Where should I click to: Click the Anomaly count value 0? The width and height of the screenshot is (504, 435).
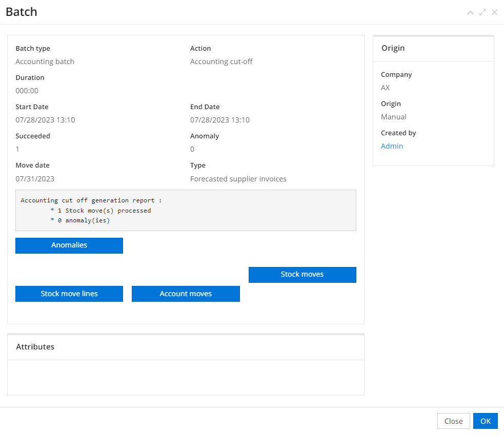pyautogui.click(x=192, y=149)
